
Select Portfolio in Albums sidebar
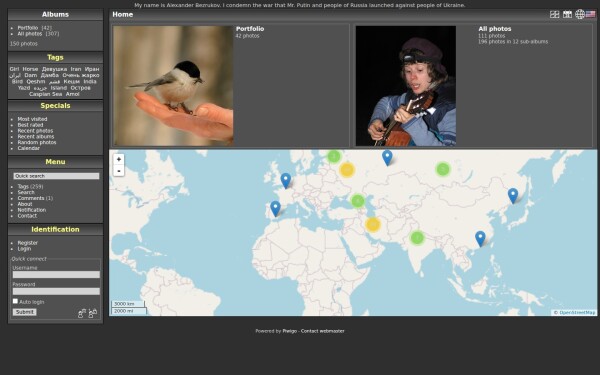click(28, 28)
